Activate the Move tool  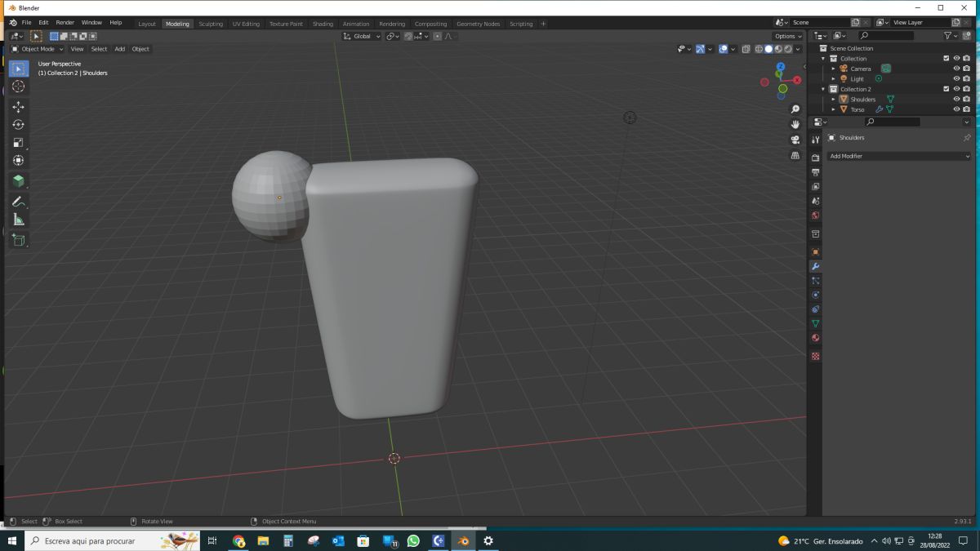click(x=19, y=107)
